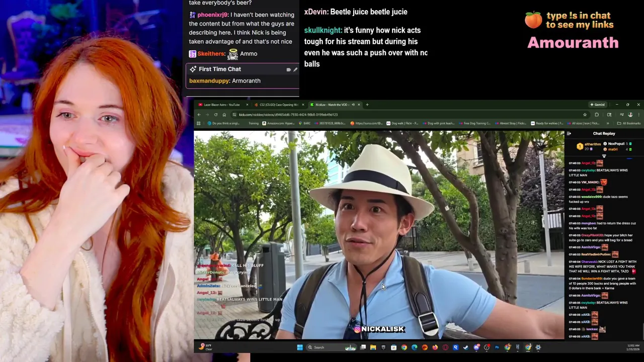Viewport: 644px width, 362px height.
Task: Open the Chrome profile avatar
Action: (x=630, y=115)
